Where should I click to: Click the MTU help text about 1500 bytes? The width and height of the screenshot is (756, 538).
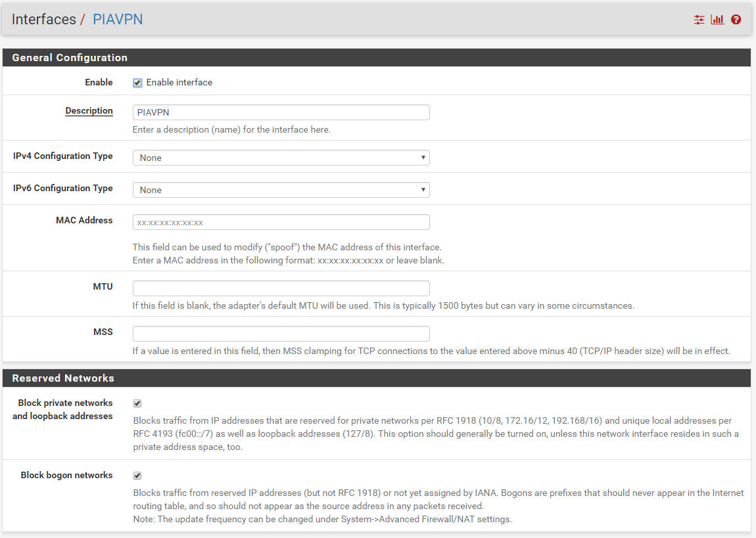[383, 306]
